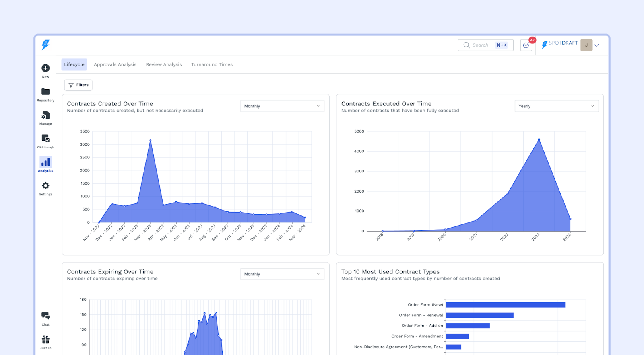The width and height of the screenshot is (644, 355).
Task: Expand Yearly dropdown for Contracts Executed chart
Action: (556, 106)
